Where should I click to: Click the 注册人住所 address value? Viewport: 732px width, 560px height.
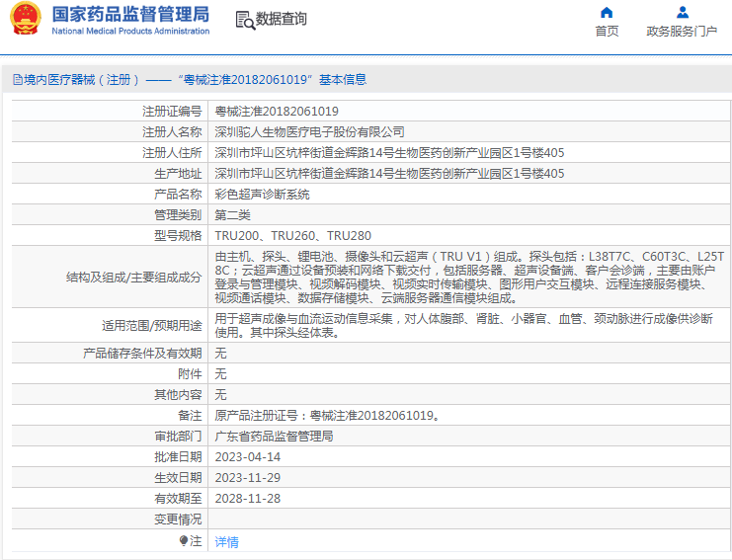point(389,153)
